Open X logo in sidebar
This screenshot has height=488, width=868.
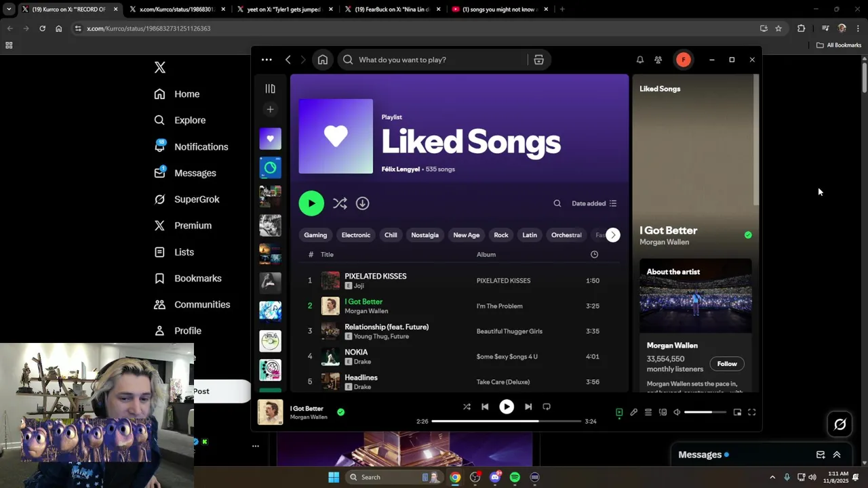coord(159,67)
